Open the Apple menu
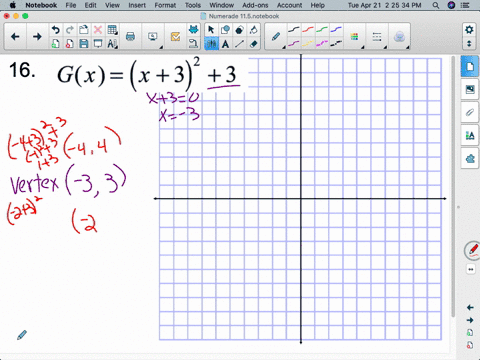 coord(13,5)
